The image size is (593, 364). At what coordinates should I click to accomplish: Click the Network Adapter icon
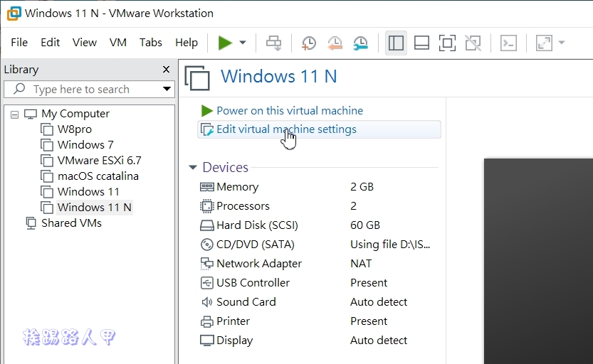pyautogui.click(x=207, y=264)
